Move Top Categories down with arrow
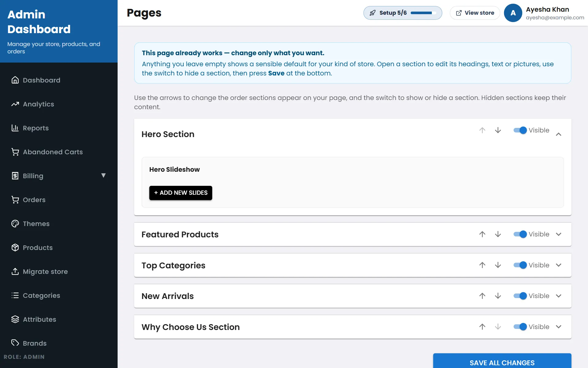The image size is (588, 368). [498, 265]
